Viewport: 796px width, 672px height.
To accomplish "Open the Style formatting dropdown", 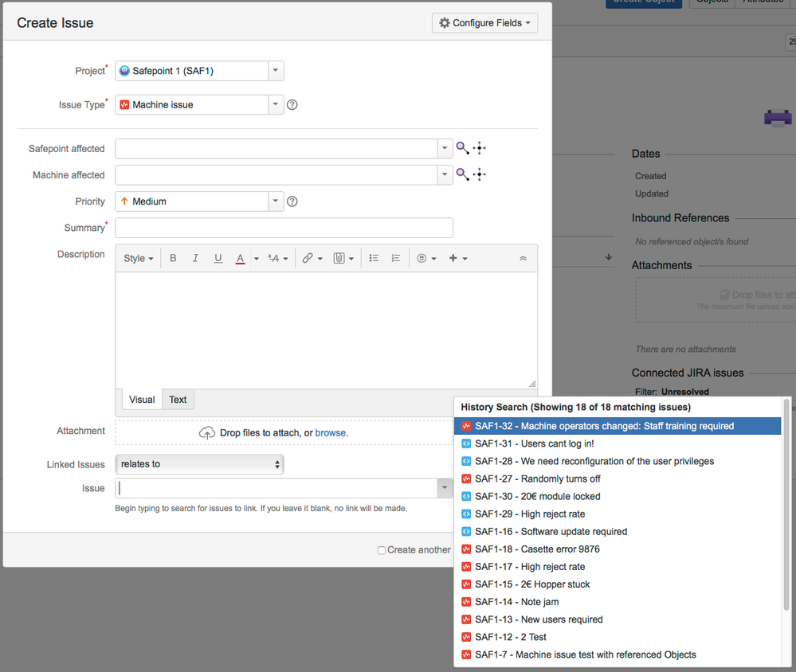I will (x=138, y=258).
